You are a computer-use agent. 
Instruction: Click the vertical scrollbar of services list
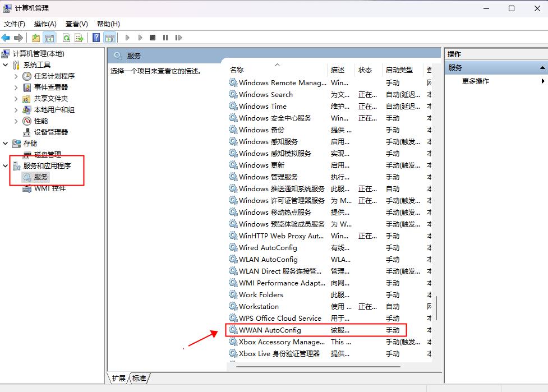tap(436, 308)
